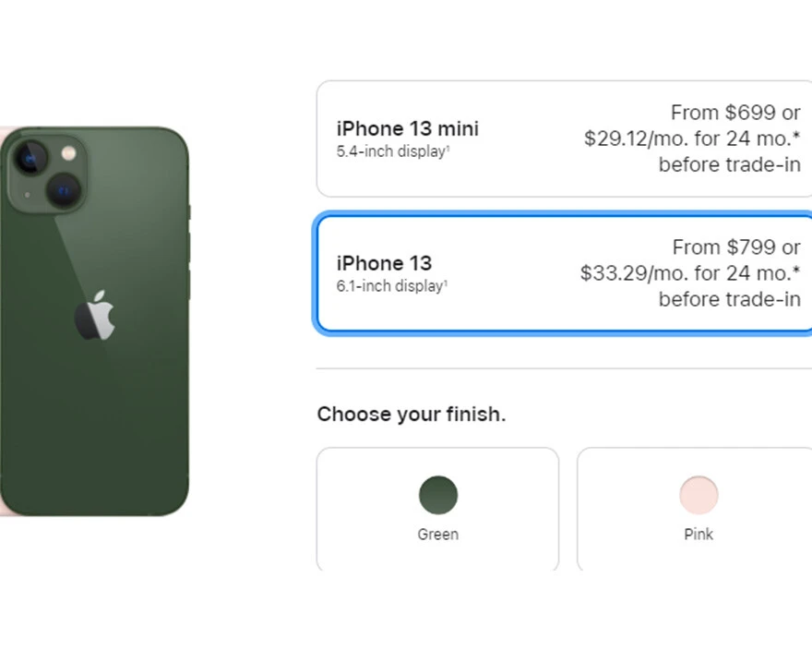Click the Pink label under its swatch
The height and width of the screenshot is (650, 812).
point(698,534)
